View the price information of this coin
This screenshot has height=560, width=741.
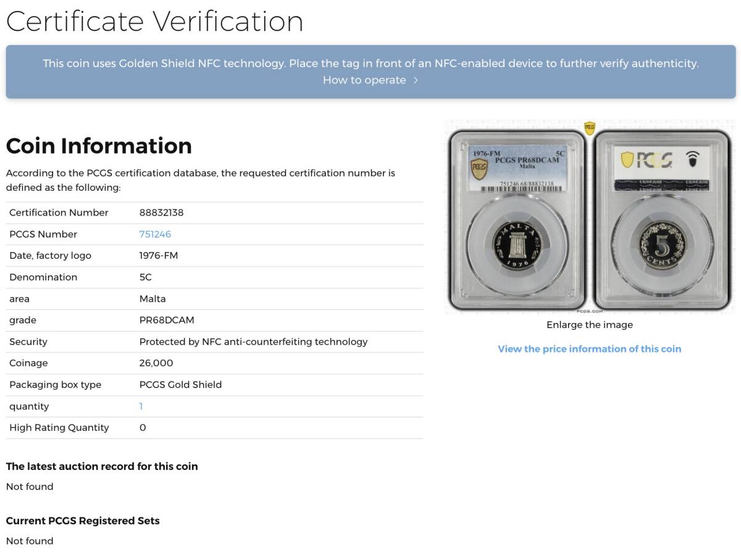pyautogui.click(x=589, y=349)
